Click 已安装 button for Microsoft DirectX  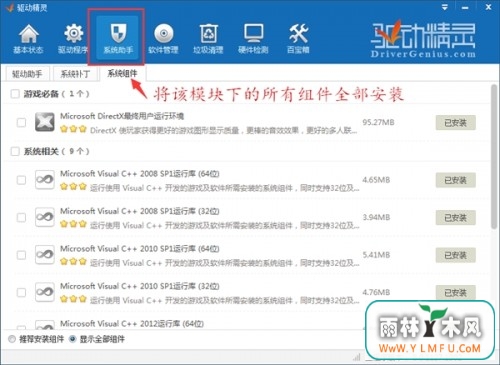[x=455, y=123]
